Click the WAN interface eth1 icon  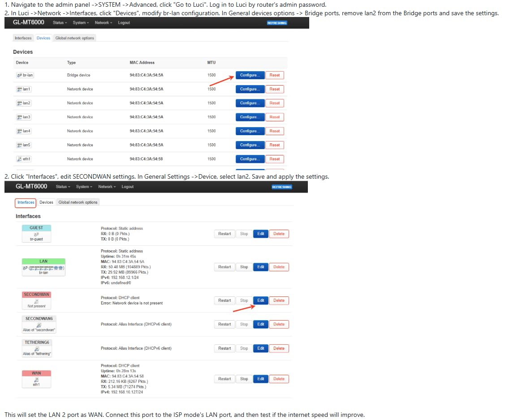pyautogui.click(x=36, y=379)
